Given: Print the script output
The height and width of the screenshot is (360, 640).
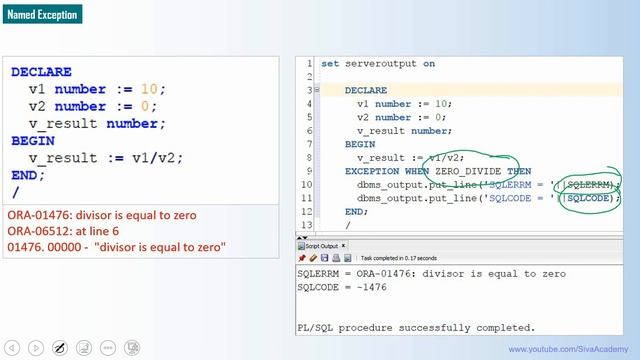Looking at the screenshot, I should pos(336,258).
